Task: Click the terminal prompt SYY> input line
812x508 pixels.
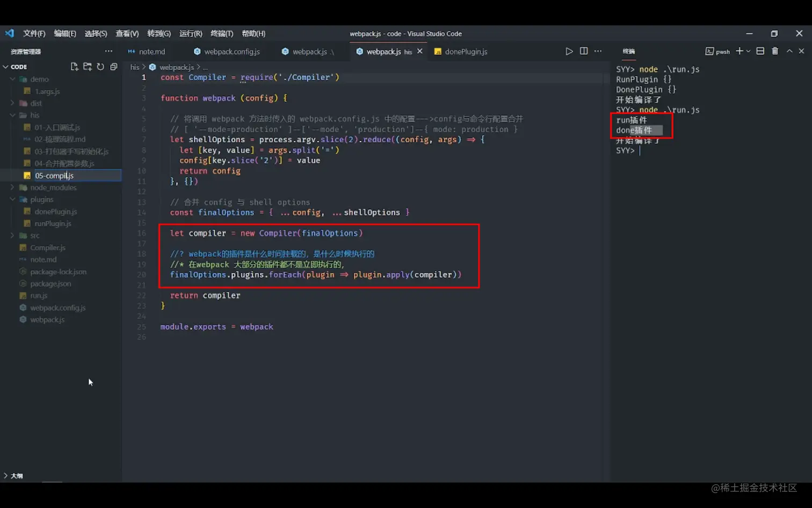Action: point(628,151)
